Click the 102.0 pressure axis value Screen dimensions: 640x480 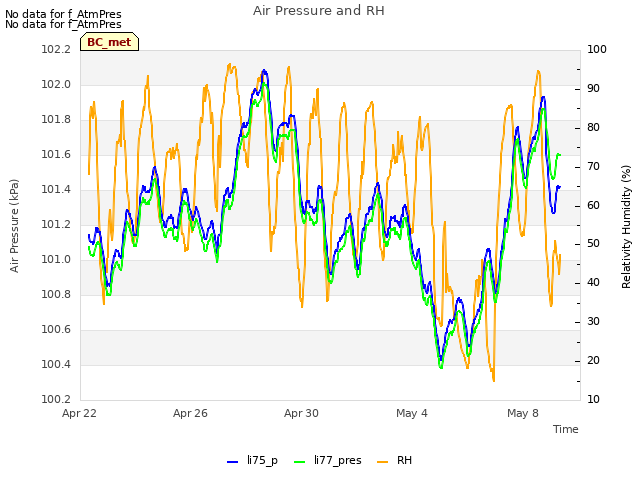56,85
